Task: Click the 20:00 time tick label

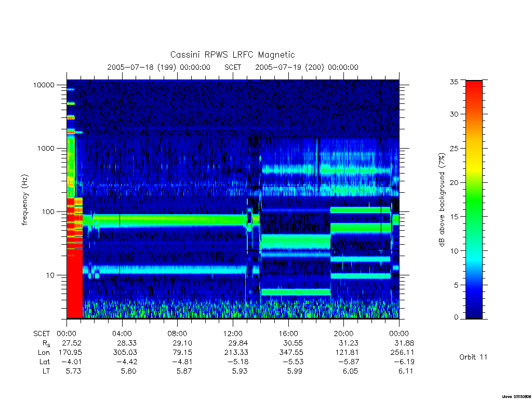Action: point(344,334)
